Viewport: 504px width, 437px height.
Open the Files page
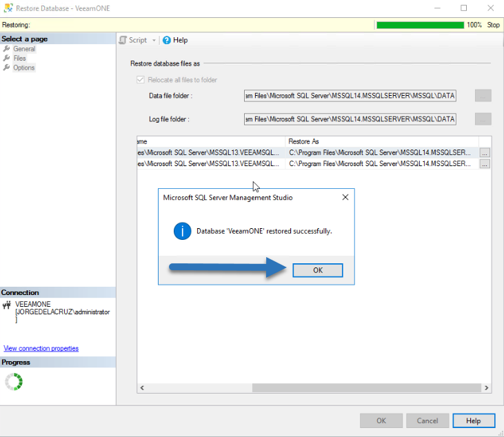(x=19, y=58)
